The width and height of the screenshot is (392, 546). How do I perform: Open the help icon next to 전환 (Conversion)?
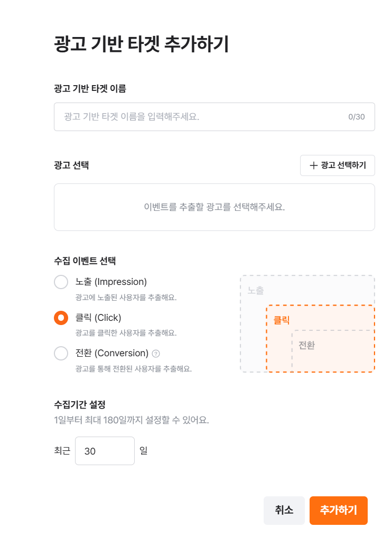click(x=156, y=354)
